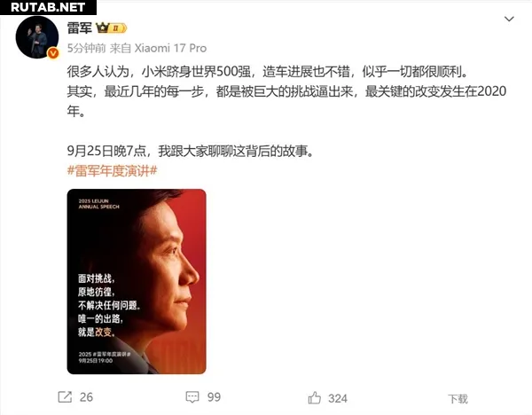View the 2025 annual speech poster image
Screen dimensions: 532x415
click(x=137, y=281)
